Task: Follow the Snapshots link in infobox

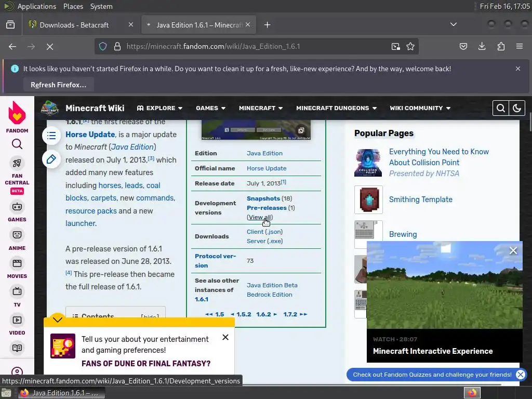Action: [x=263, y=198]
